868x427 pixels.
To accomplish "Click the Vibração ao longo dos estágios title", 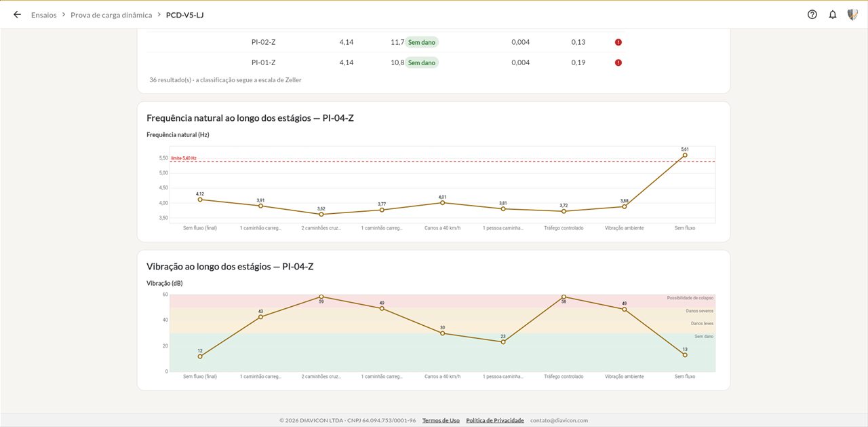I will (230, 267).
